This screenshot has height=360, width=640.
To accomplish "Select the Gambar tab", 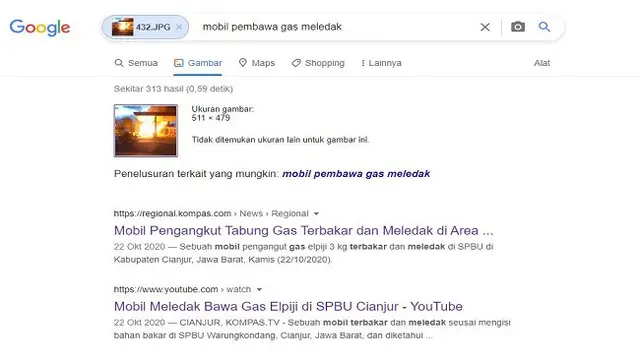I will coord(198,63).
